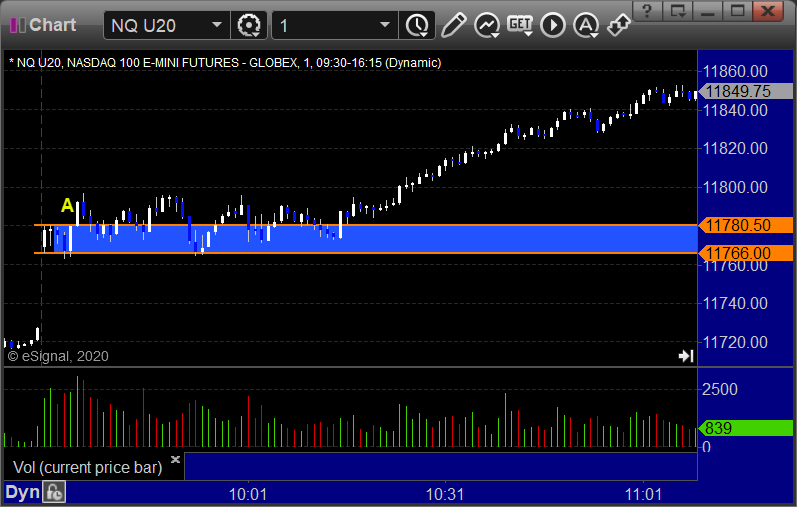Click the Dyn button in bottom corner
Viewport: 797px width, 507px height.
(22, 492)
